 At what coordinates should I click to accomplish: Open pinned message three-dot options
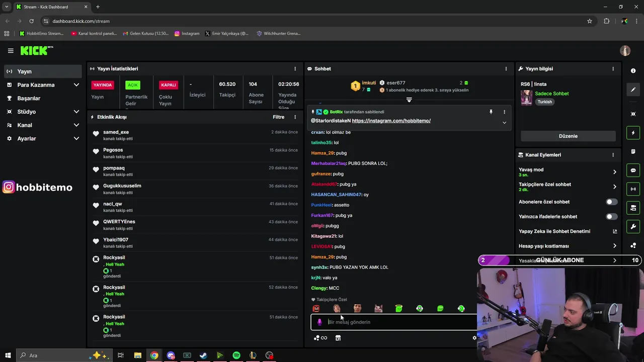(x=504, y=112)
